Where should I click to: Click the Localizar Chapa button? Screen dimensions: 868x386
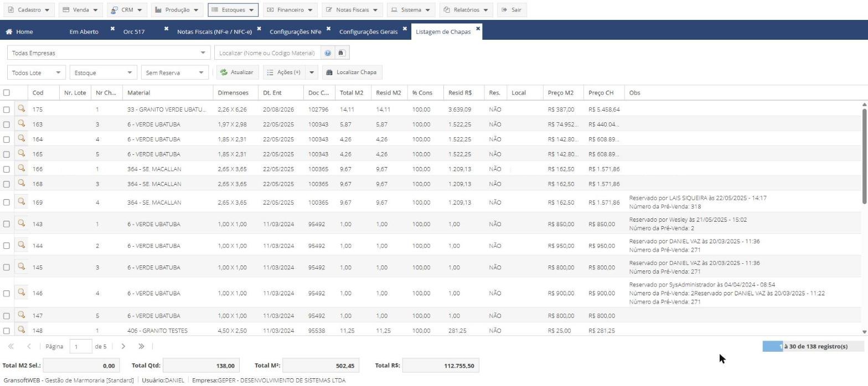[352, 72]
